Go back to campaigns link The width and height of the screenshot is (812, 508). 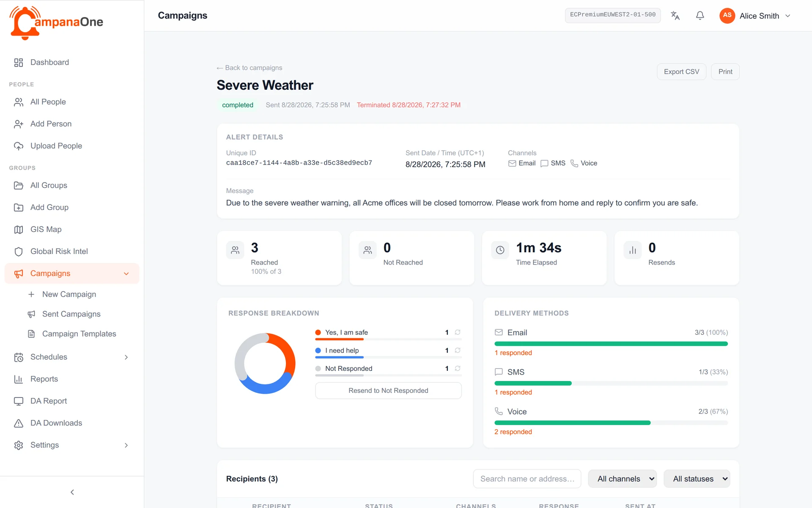(249, 68)
